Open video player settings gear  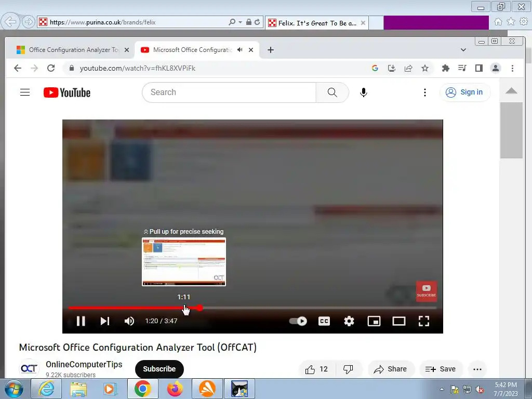pos(349,321)
